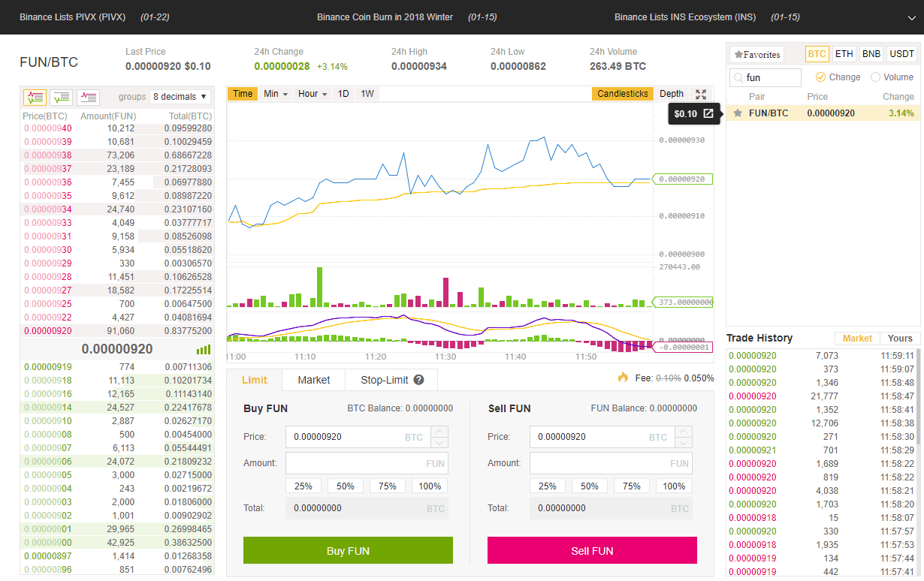924x581 pixels.
Task: Click the pair search field containing 'fun'
Action: point(765,77)
